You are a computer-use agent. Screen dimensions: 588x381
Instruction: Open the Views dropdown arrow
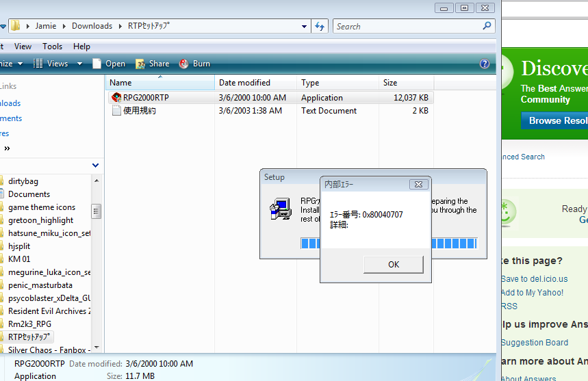(x=79, y=64)
